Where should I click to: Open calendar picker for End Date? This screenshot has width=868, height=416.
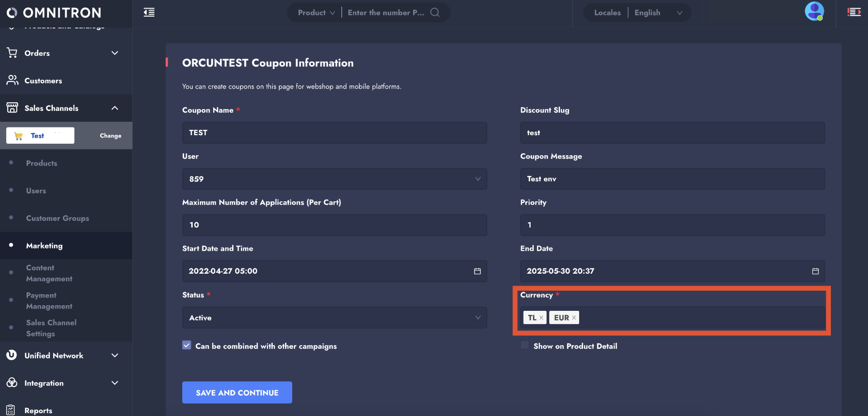point(815,271)
